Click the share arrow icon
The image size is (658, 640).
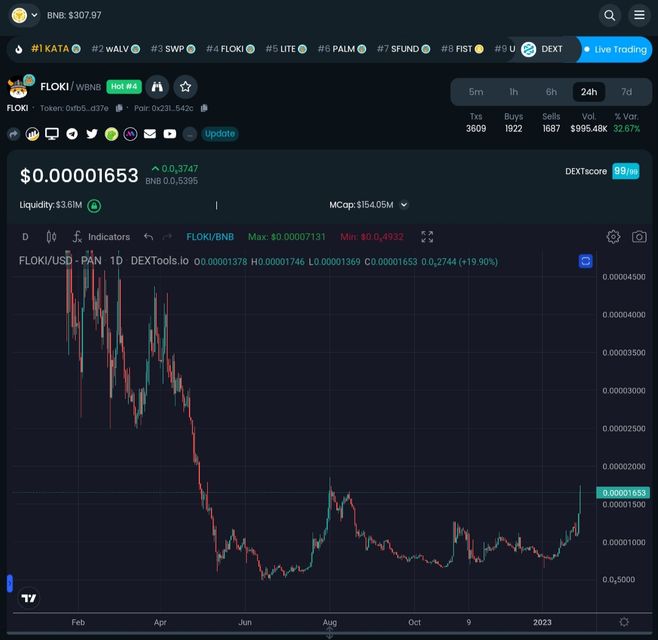tap(13, 134)
